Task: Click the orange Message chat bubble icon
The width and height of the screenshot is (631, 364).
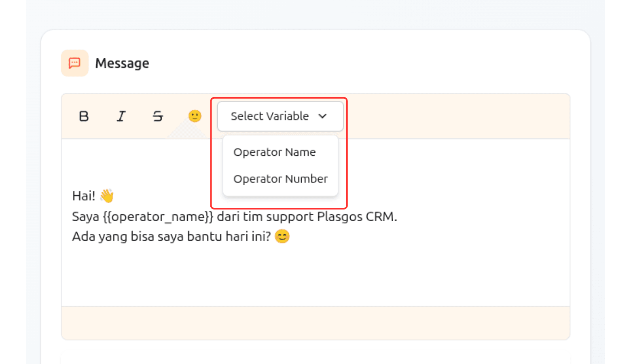Action: [x=75, y=63]
